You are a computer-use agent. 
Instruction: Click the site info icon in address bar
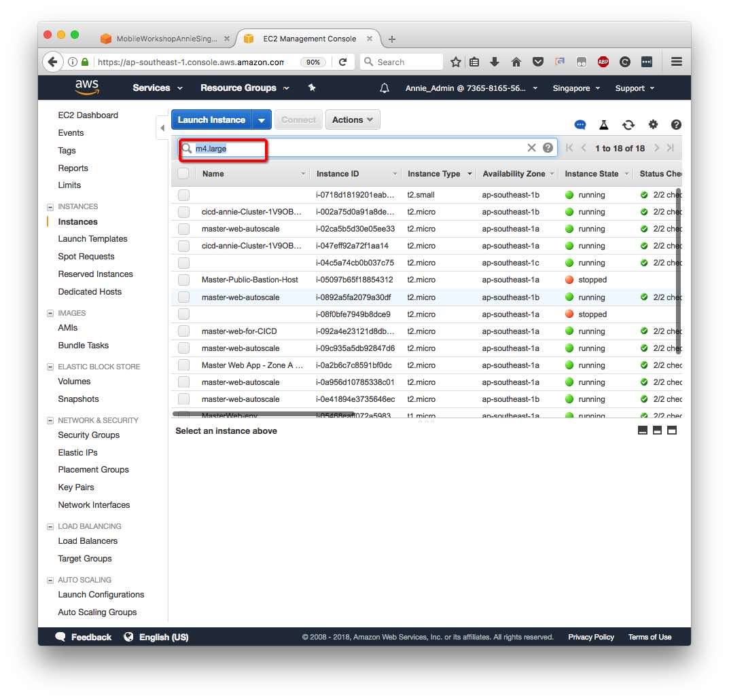[73, 62]
